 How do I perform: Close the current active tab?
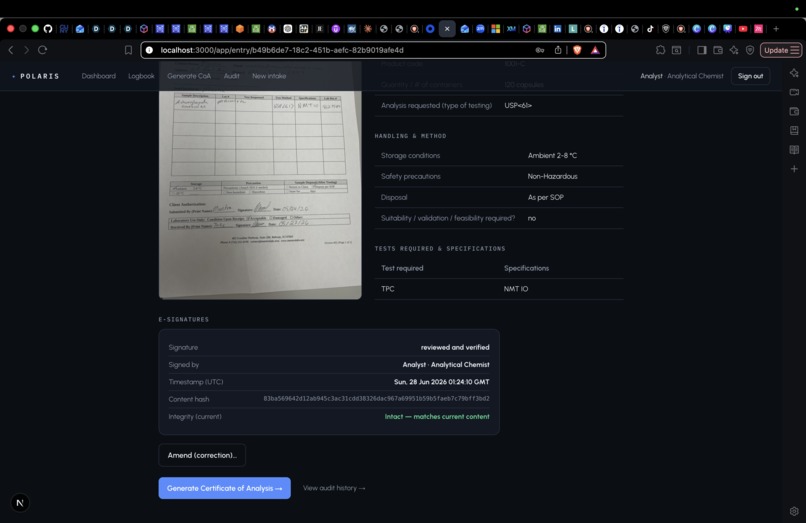pos(447,29)
